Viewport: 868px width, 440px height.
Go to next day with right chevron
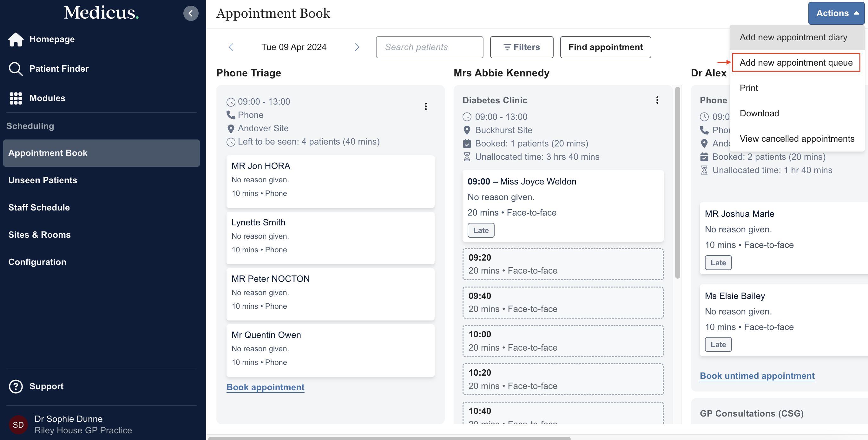(357, 47)
